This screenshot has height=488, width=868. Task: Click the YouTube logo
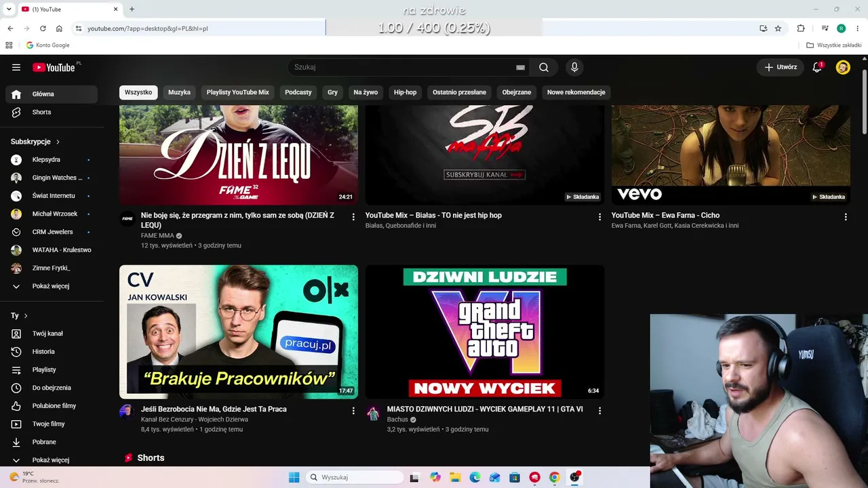[54, 67]
